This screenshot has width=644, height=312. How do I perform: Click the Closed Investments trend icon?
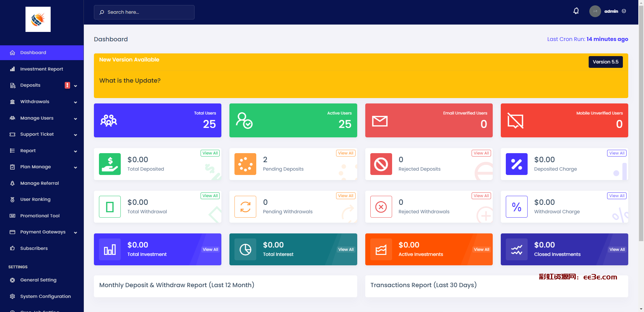tap(517, 249)
